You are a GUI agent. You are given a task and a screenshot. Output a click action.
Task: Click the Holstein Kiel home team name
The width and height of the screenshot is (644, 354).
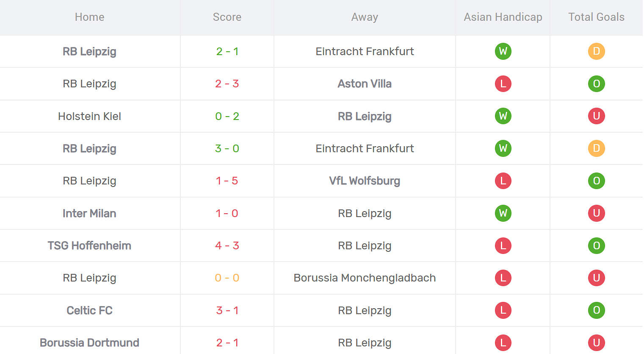coord(89,116)
